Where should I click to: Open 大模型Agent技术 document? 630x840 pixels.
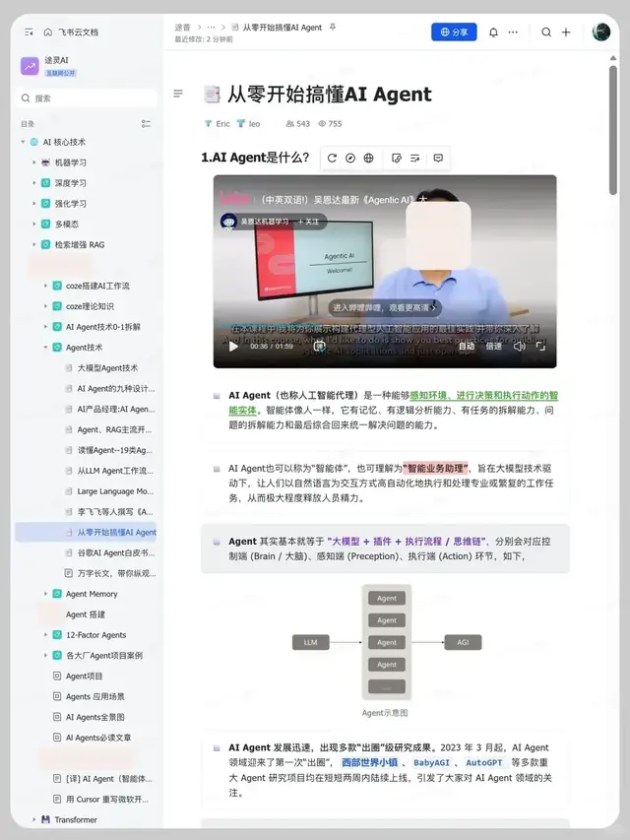click(x=107, y=368)
